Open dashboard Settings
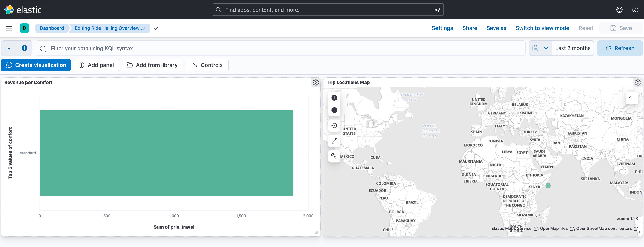644x247 pixels. 442,28
